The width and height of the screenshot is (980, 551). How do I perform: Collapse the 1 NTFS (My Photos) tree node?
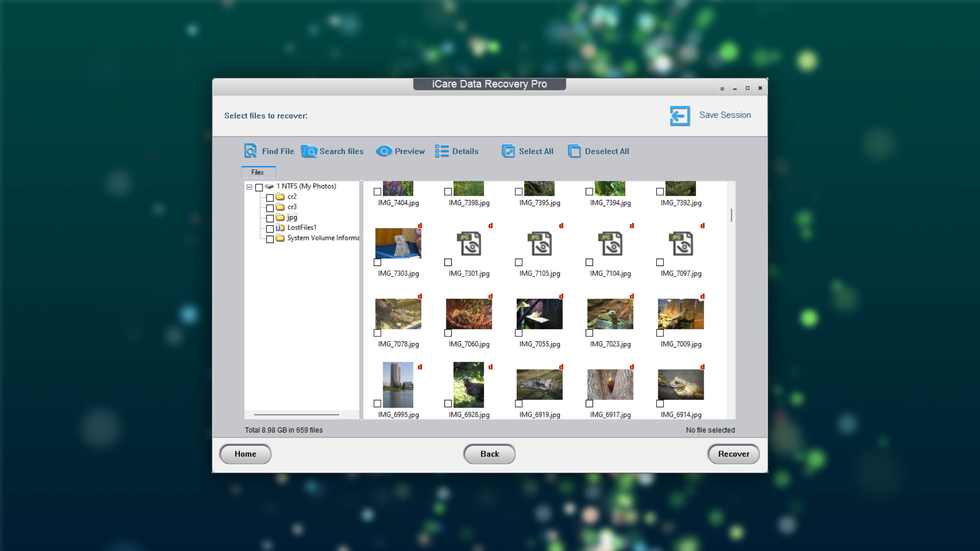tap(249, 187)
